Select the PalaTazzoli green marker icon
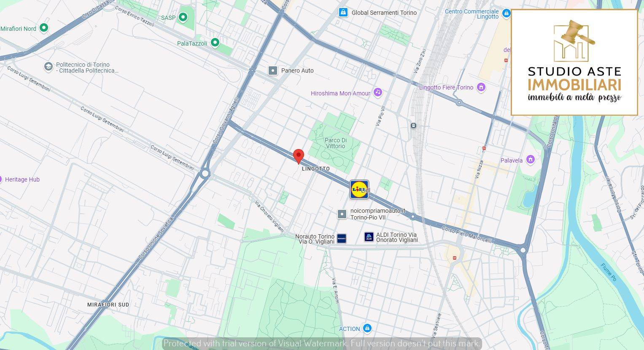The width and height of the screenshot is (644, 350). point(215,43)
